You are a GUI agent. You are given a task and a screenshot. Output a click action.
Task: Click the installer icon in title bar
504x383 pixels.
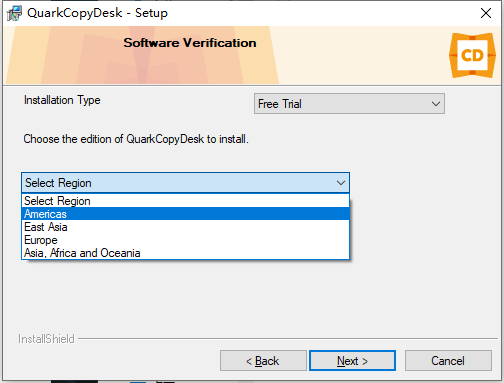pos(14,13)
